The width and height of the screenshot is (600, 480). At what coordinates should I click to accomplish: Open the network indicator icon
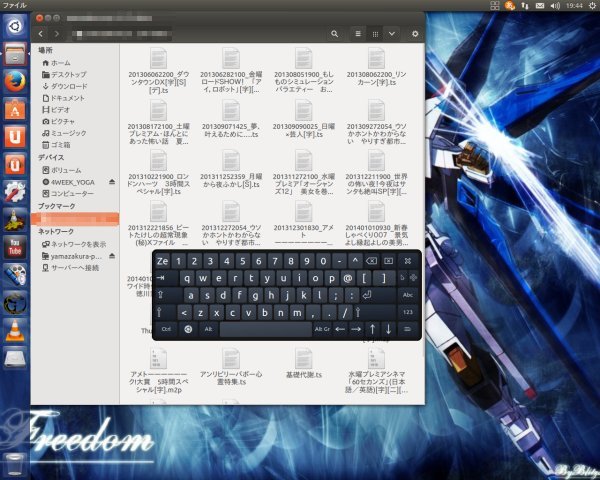tap(525, 5)
